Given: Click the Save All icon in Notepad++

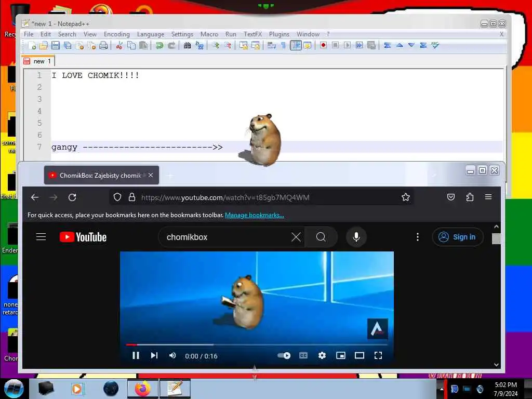Looking at the screenshot, I should point(68,46).
